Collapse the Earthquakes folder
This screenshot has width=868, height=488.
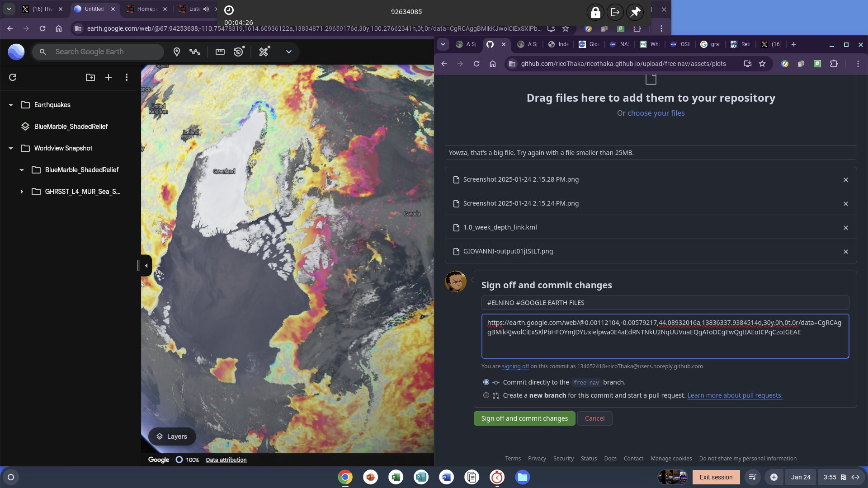point(11,105)
